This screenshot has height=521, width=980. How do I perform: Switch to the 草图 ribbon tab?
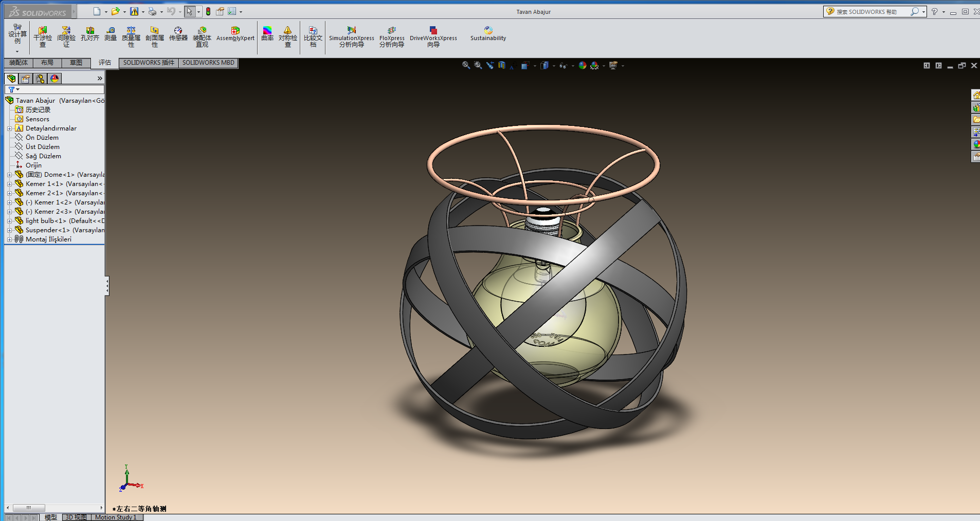76,63
